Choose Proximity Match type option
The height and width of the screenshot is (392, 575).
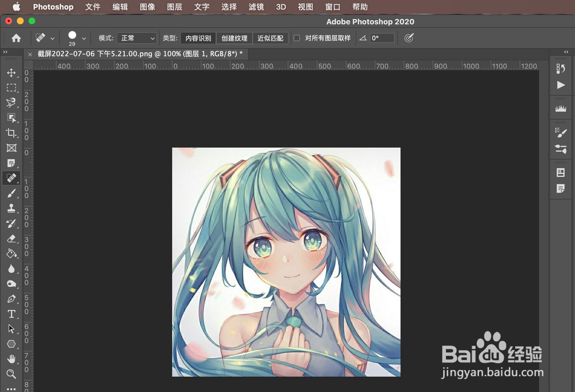tap(270, 38)
